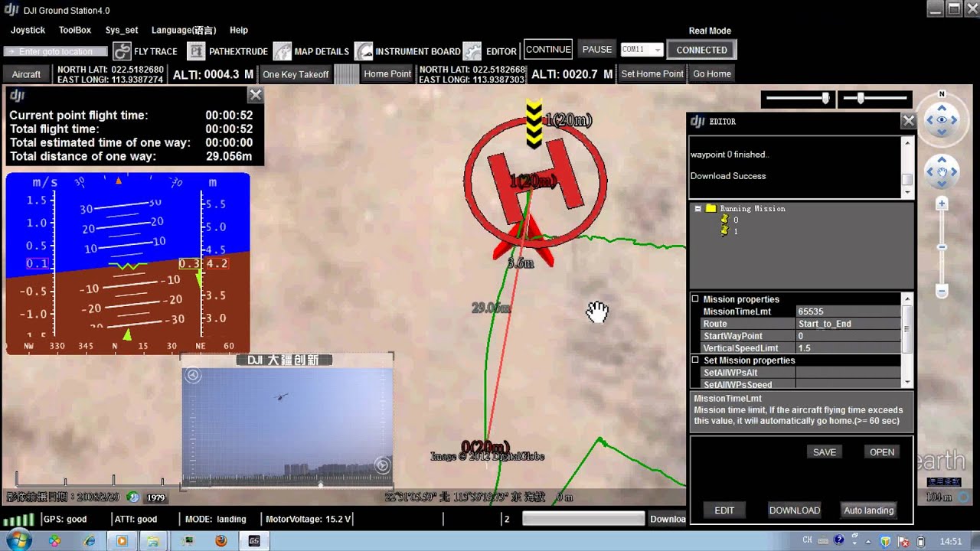Open Firefox from the taskbar
The height and width of the screenshot is (551, 980).
(x=221, y=541)
